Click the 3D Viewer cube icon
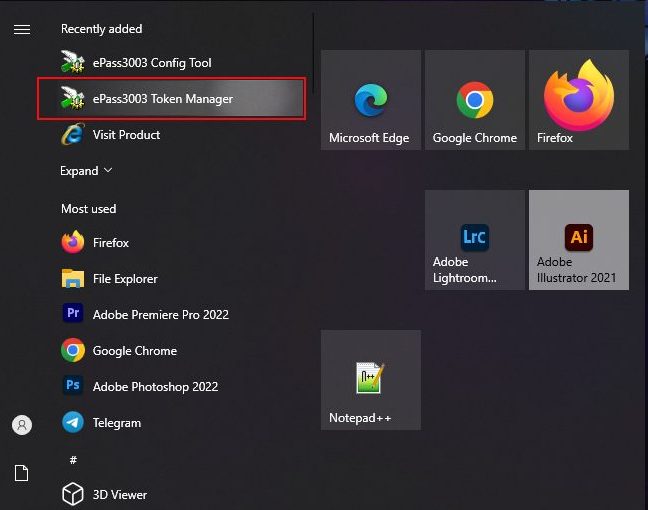 (73, 494)
